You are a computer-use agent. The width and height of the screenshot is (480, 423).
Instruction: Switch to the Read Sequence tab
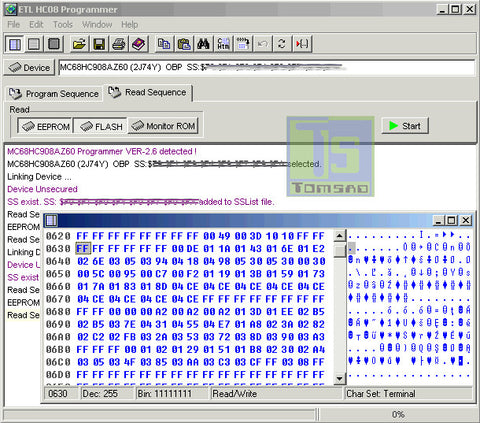148,92
